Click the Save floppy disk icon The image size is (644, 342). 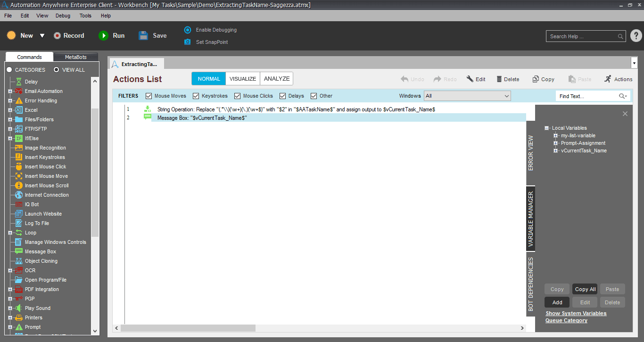[x=143, y=35]
